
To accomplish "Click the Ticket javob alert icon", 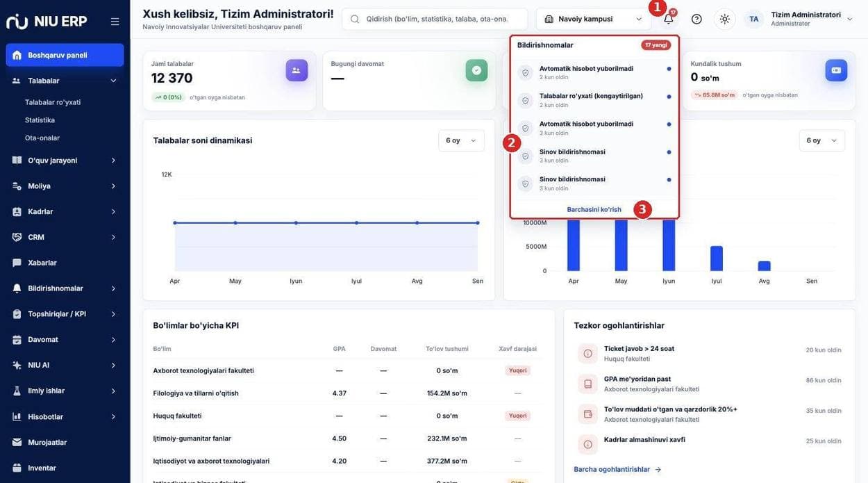I will pyautogui.click(x=587, y=353).
